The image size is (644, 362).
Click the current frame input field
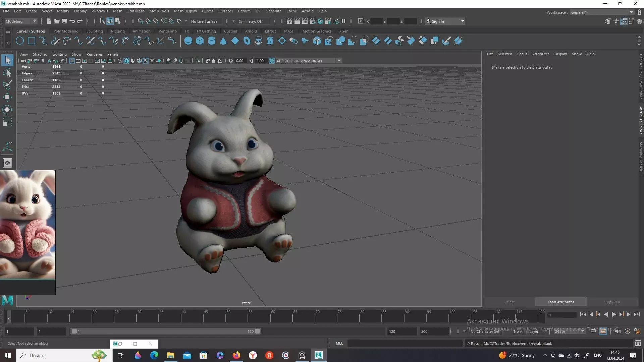tap(562, 315)
